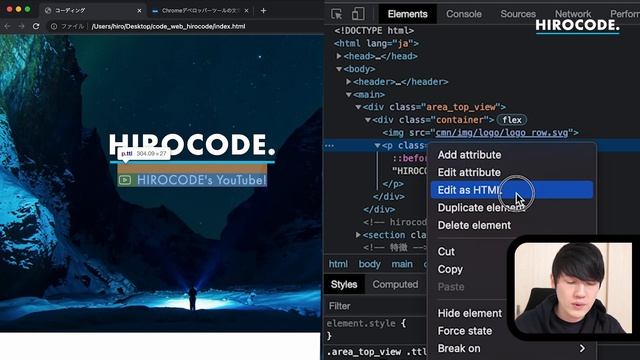This screenshot has width=640, height=360.
Task: Open the Sources panel tab
Action: click(518, 14)
